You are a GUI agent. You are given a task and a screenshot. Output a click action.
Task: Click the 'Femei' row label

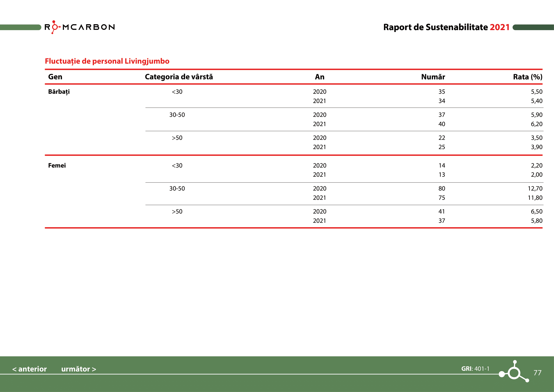(57, 165)
